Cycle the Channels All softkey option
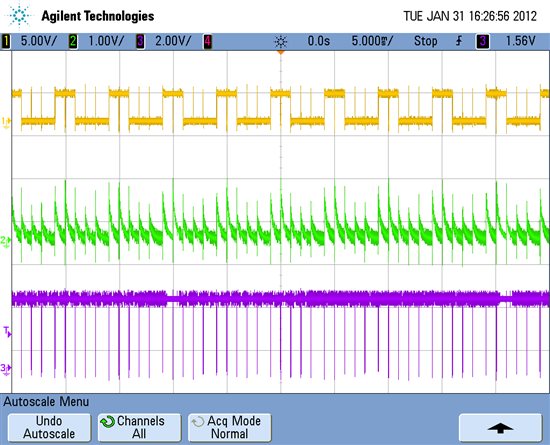 (x=139, y=427)
